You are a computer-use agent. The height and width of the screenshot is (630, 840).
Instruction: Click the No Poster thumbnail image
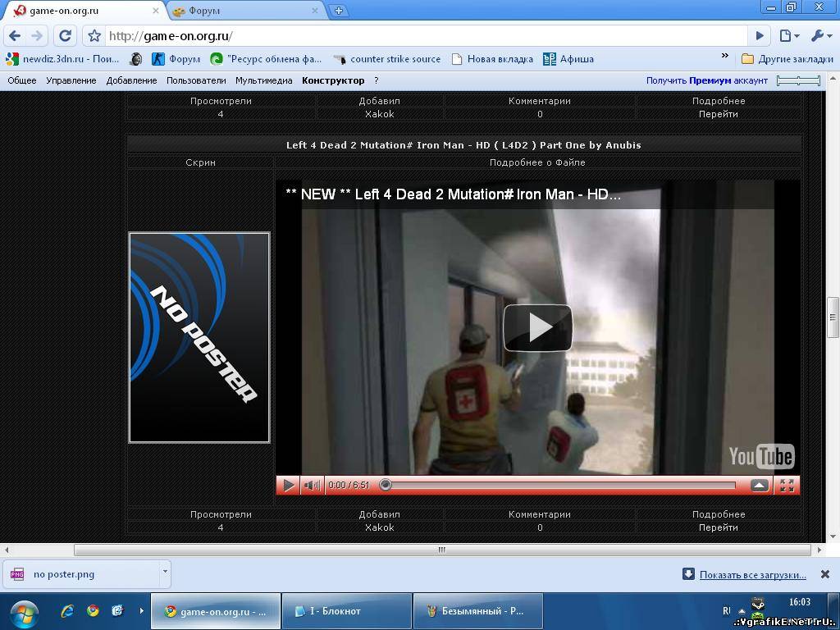click(x=199, y=337)
